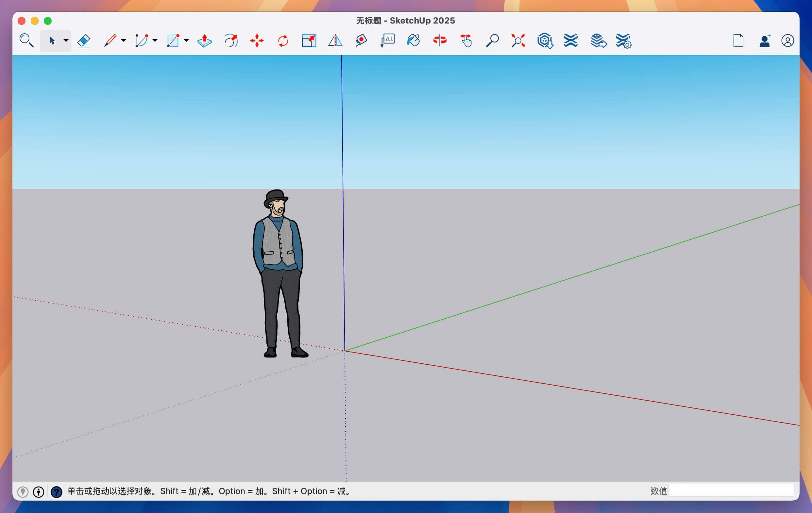The width and height of the screenshot is (812, 513).
Task: Open the Search tool magnifier
Action: click(x=26, y=41)
